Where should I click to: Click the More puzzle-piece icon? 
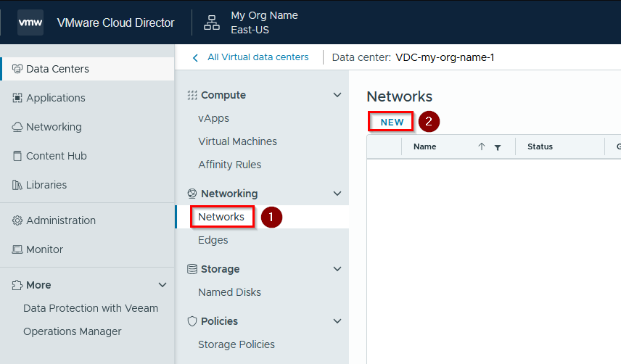pyautogui.click(x=17, y=285)
